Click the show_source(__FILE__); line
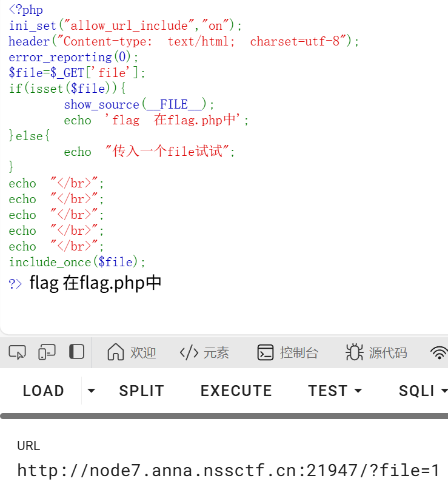Image resolution: width=448 pixels, height=484 pixels. [x=139, y=104]
